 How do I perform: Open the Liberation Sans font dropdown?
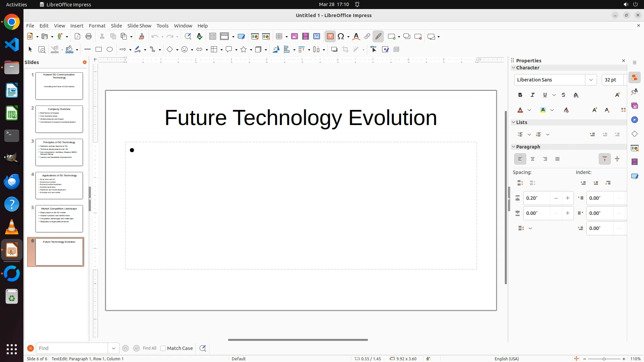click(x=591, y=80)
